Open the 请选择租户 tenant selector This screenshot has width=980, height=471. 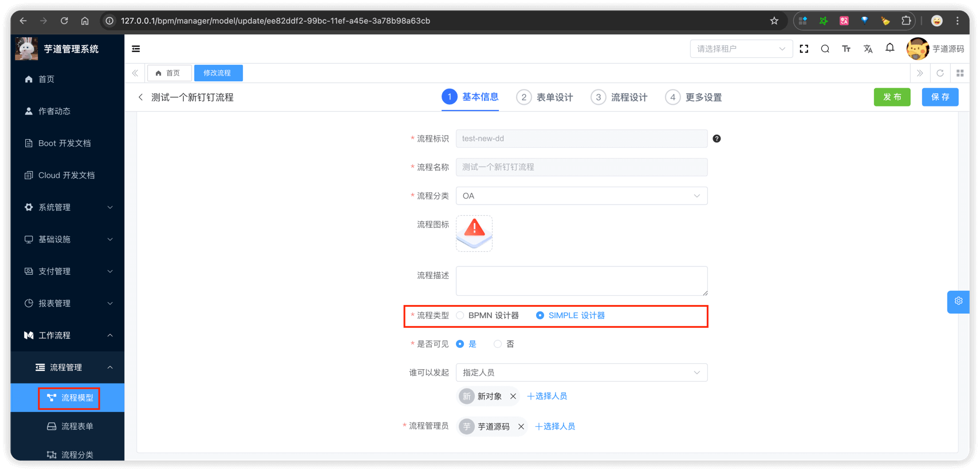741,49
